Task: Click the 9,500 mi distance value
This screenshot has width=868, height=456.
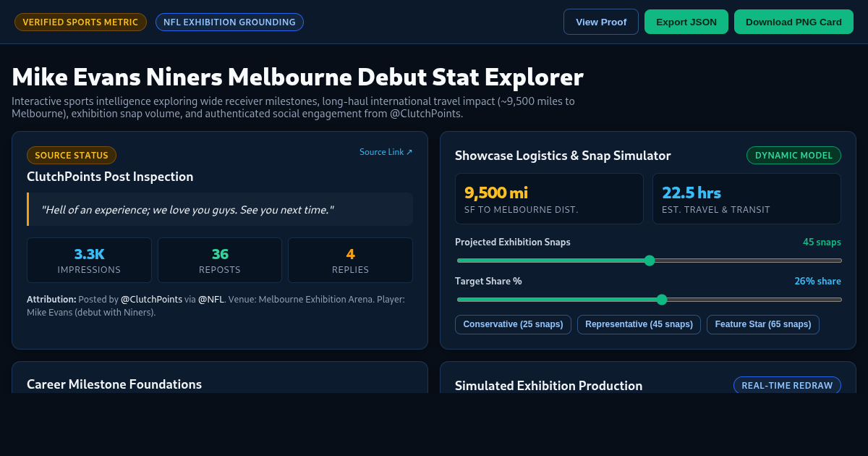Action: pos(496,193)
